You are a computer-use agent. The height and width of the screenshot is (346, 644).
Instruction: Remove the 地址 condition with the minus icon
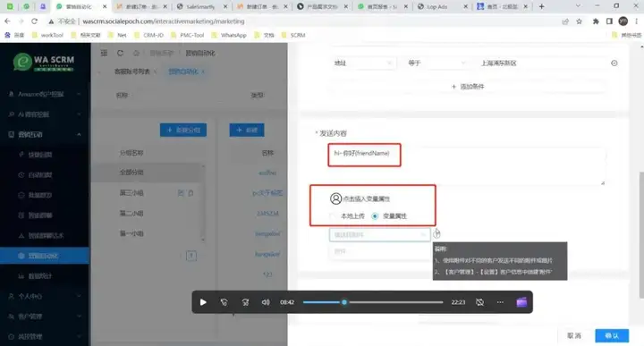click(614, 63)
